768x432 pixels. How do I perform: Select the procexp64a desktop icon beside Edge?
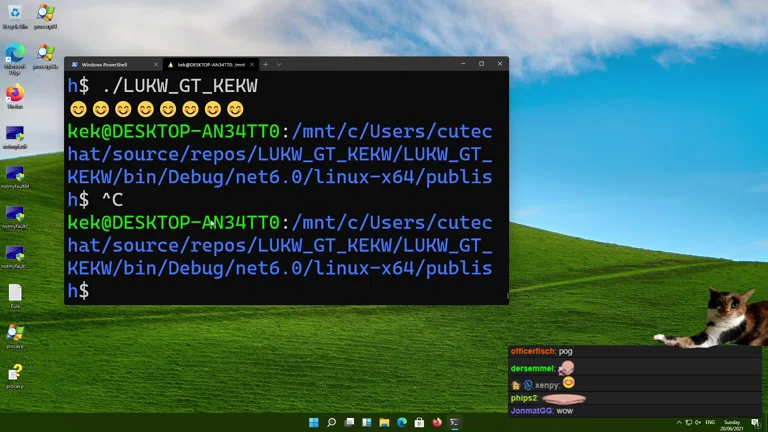(x=46, y=56)
